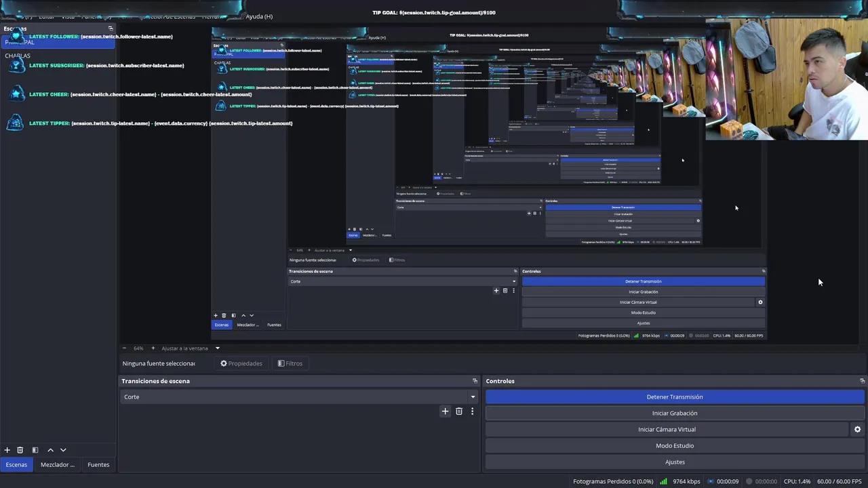Zoom out preview with minus icon

124,348
